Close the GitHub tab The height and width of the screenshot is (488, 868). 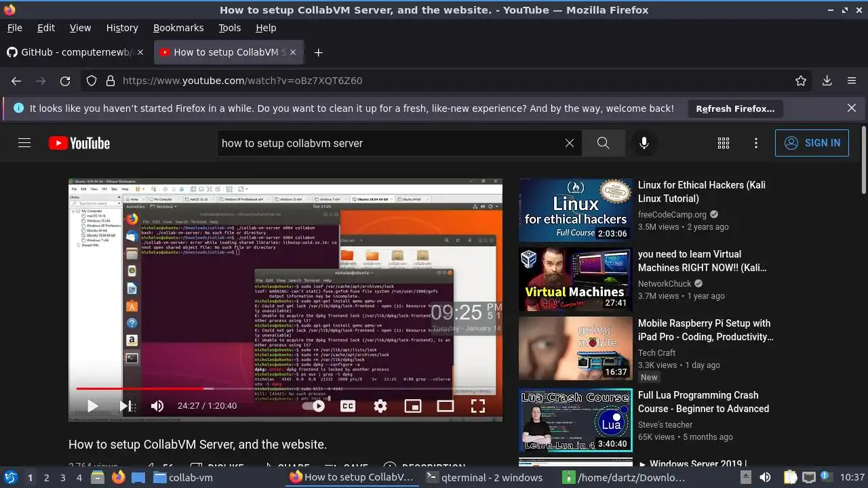click(140, 52)
